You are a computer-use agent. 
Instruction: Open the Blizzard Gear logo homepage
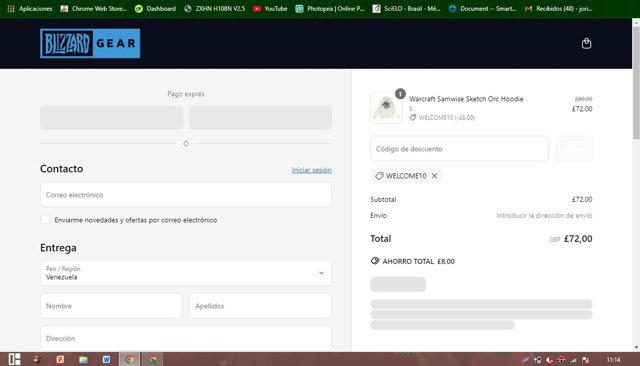[x=90, y=43]
